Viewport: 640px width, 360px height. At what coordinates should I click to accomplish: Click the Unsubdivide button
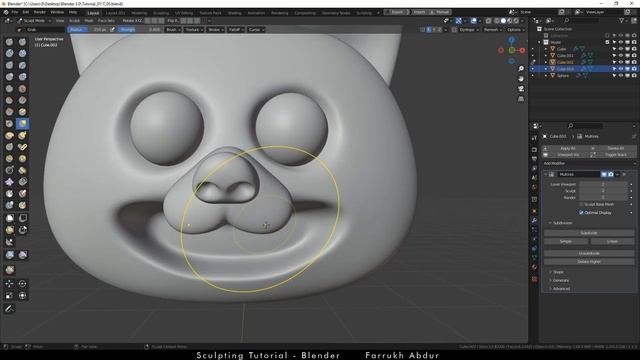[x=589, y=253]
